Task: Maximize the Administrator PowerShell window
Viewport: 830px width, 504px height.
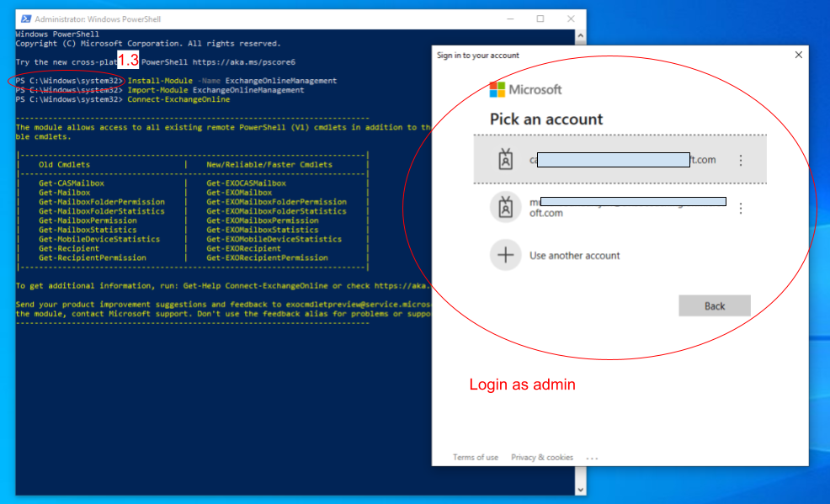Action: click(x=540, y=19)
